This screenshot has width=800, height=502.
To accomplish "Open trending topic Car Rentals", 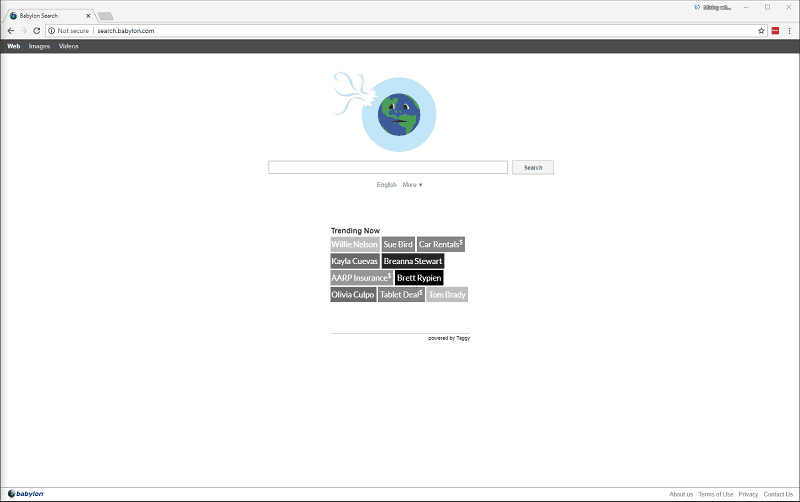I will pyautogui.click(x=441, y=244).
